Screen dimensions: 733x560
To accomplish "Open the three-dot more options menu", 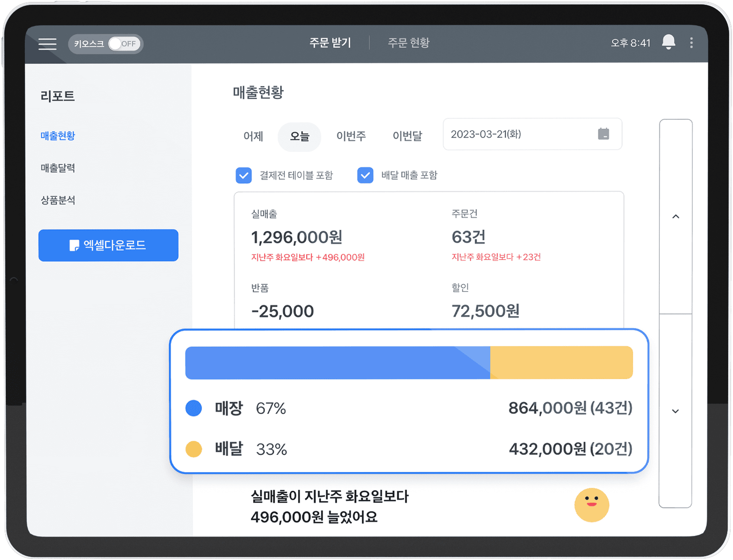I will (x=691, y=43).
